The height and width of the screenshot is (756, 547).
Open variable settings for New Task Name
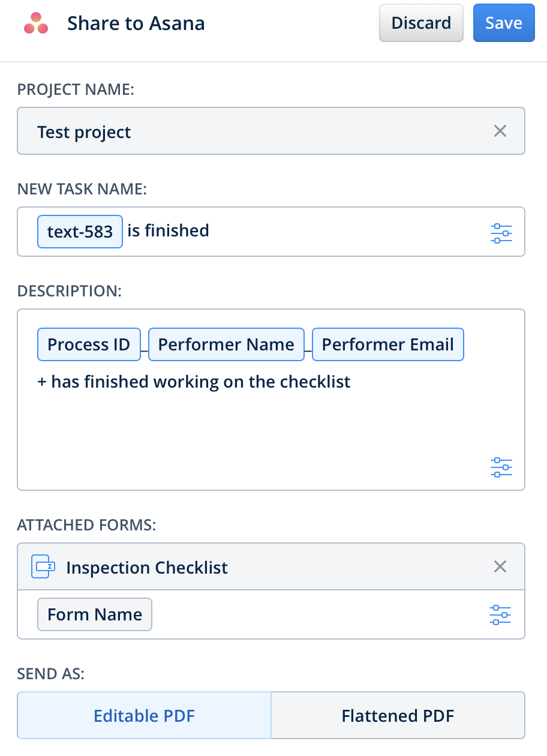(501, 232)
